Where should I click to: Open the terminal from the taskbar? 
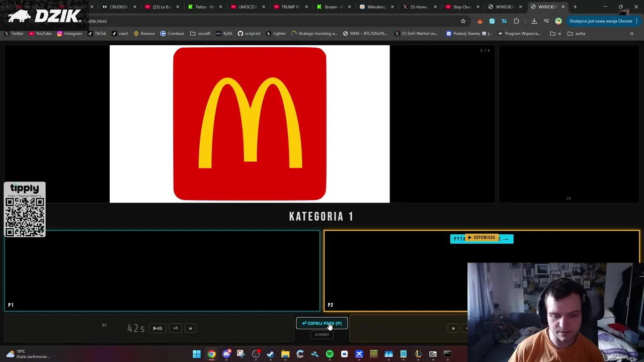point(447,354)
